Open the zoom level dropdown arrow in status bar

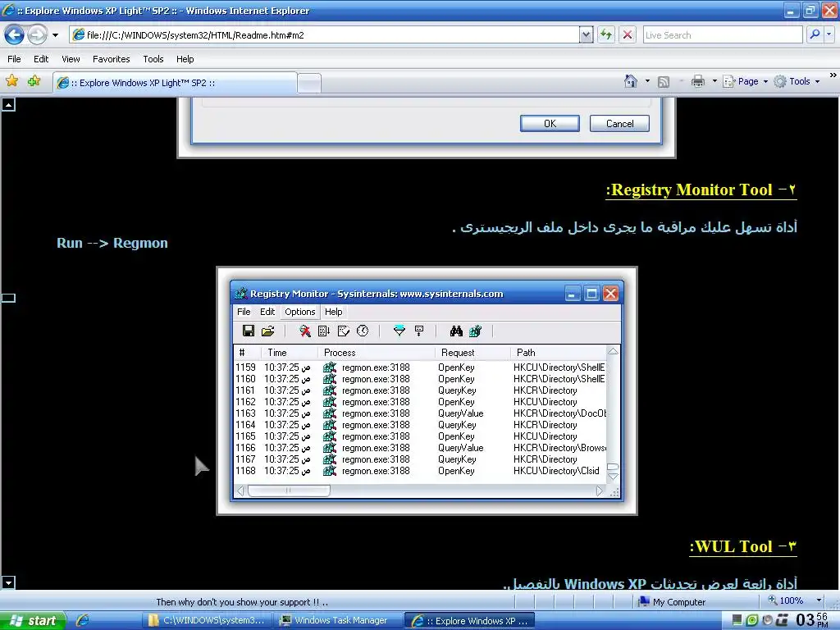[x=819, y=600]
